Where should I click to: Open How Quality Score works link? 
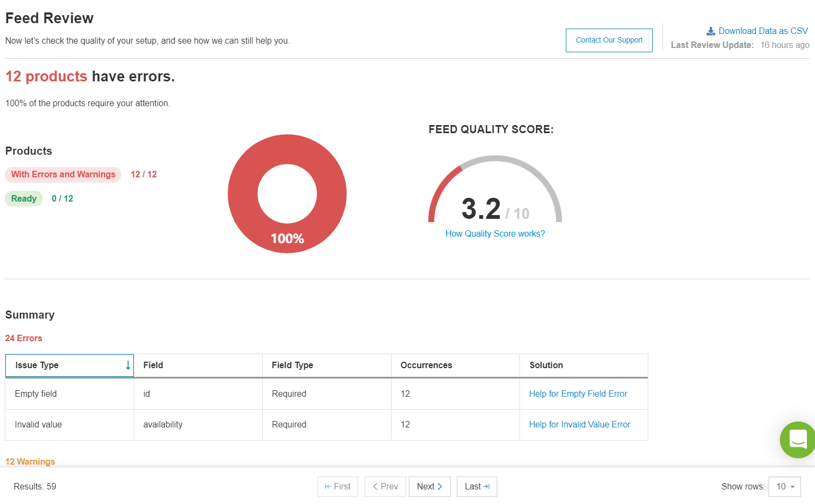[495, 233]
